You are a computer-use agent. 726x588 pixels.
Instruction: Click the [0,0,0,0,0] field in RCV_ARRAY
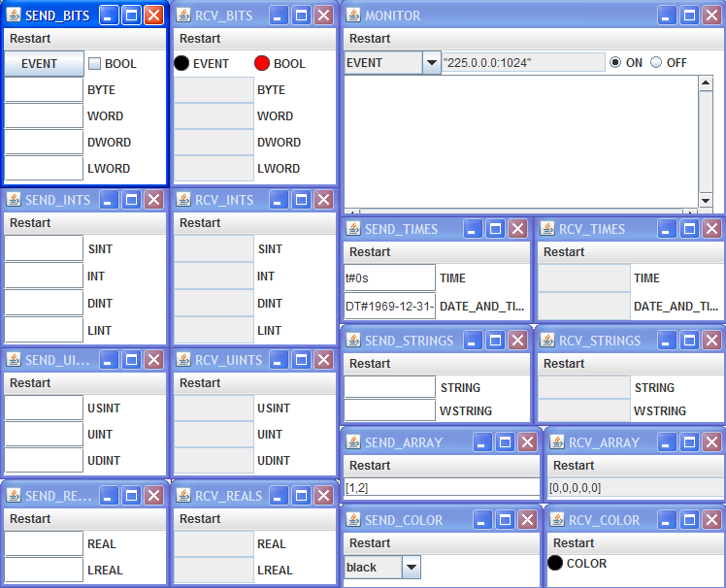[635, 487]
